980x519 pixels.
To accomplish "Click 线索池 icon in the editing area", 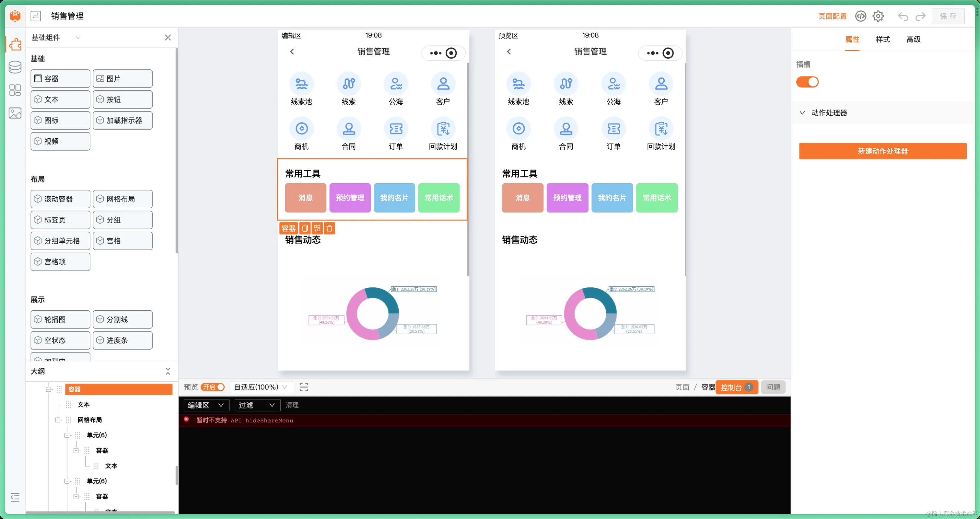I will (301, 84).
